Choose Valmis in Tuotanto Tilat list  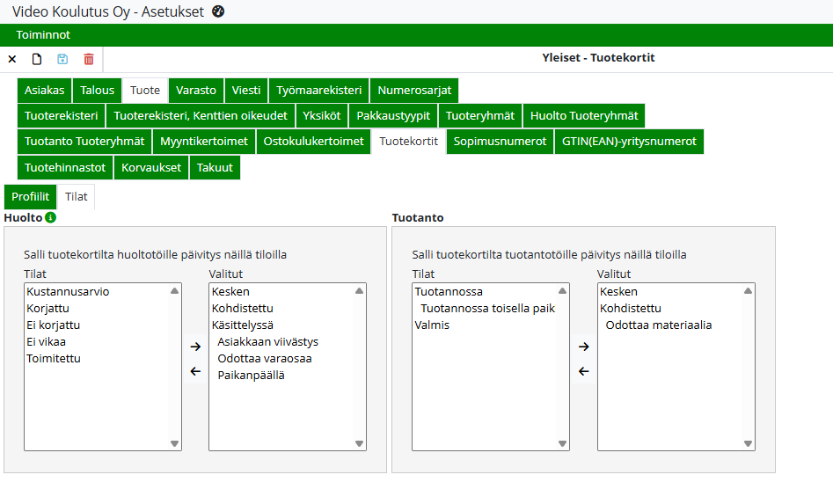(432, 325)
